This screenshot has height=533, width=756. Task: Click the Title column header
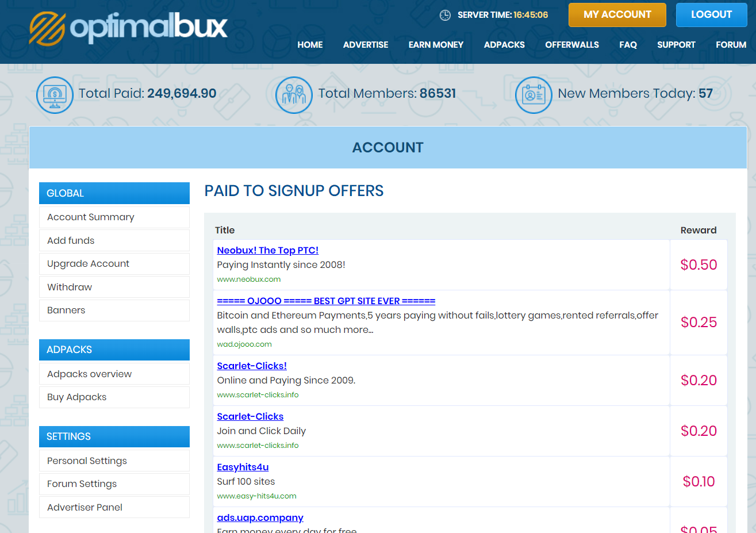(225, 230)
